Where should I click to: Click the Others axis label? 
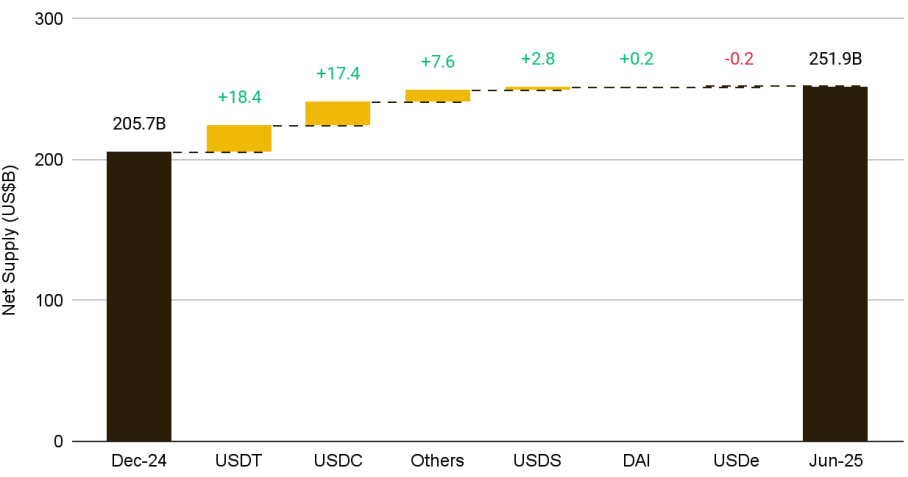(438, 461)
